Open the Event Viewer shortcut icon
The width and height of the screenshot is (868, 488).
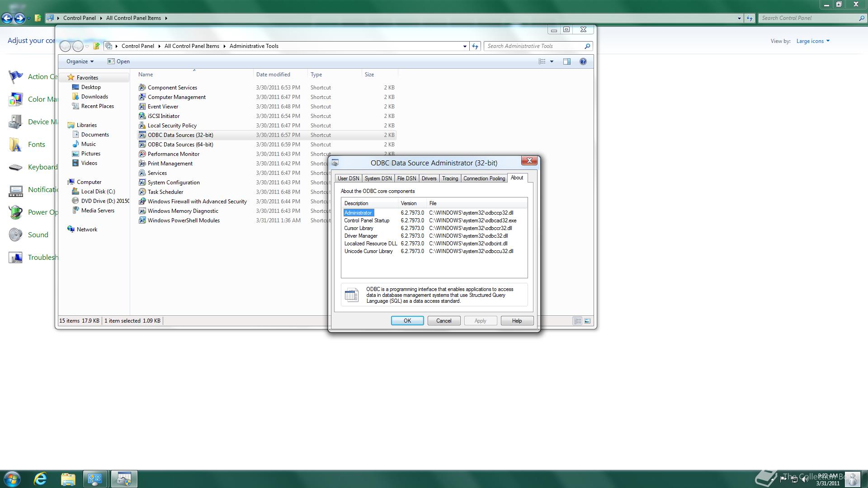pos(142,107)
